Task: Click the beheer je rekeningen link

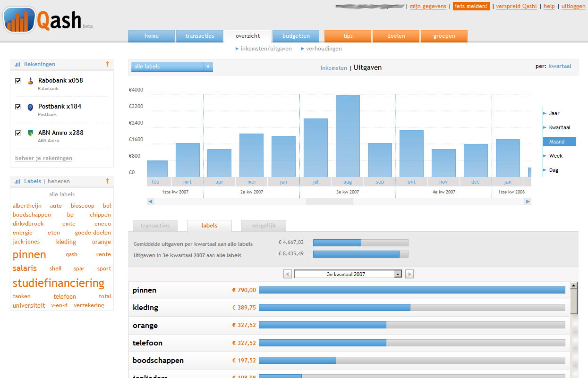Action: [x=43, y=158]
